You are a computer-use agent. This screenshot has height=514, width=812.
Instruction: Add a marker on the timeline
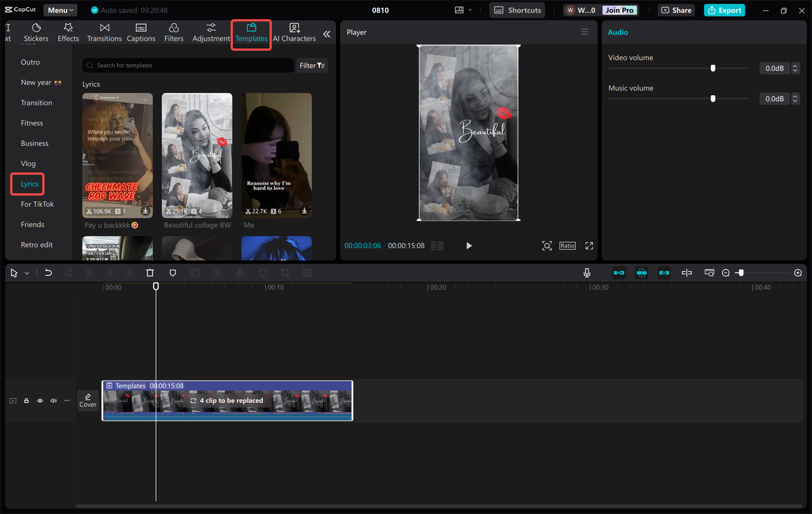173,273
